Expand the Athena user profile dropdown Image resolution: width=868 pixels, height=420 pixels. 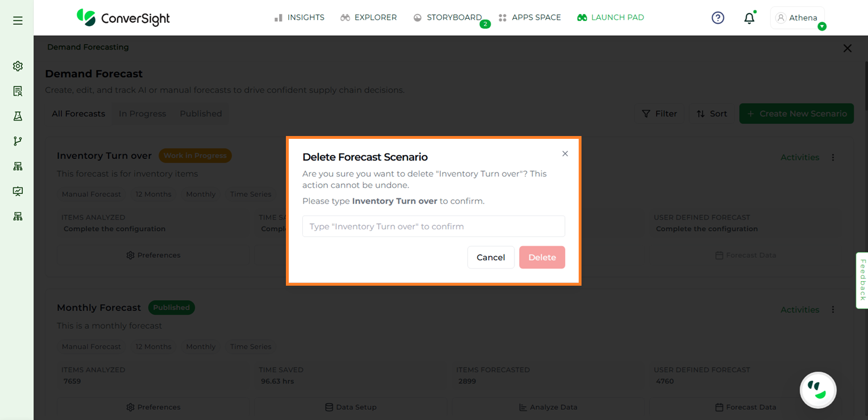tap(798, 18)
